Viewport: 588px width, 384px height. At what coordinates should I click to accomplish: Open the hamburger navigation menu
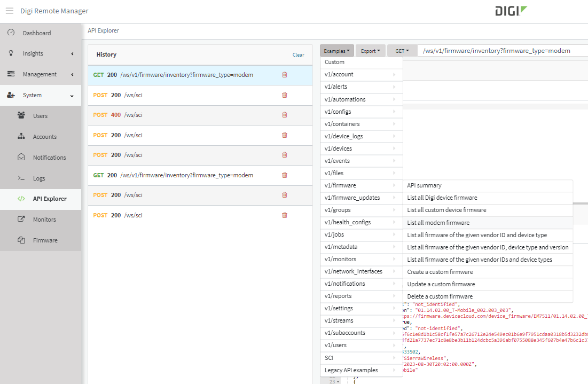(10, 11)
